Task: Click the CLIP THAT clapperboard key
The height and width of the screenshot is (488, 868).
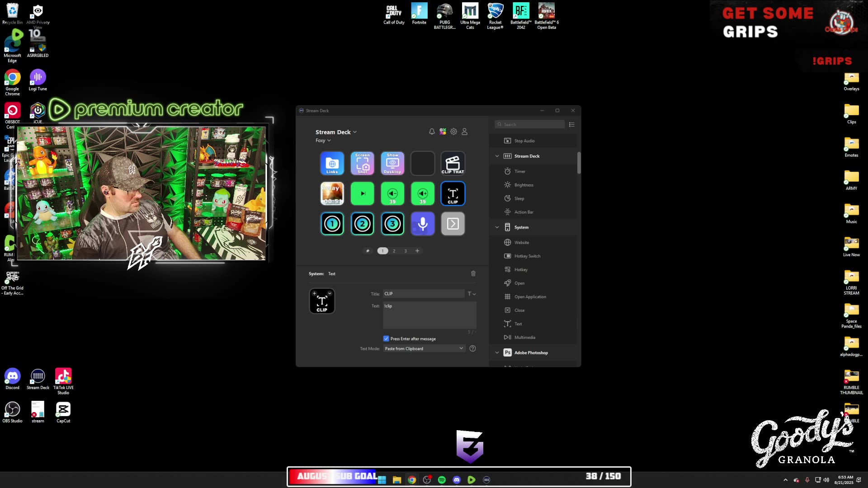Action: click(x=453, y=163)
